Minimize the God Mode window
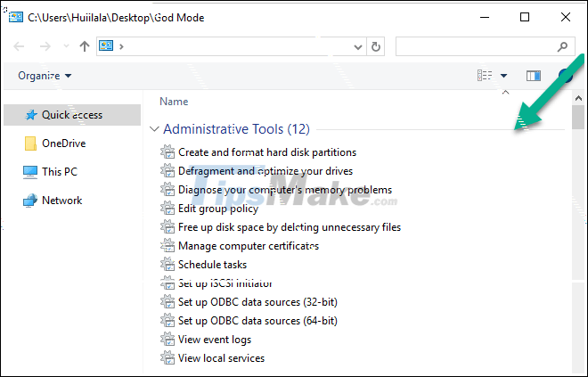 (485, 17)
